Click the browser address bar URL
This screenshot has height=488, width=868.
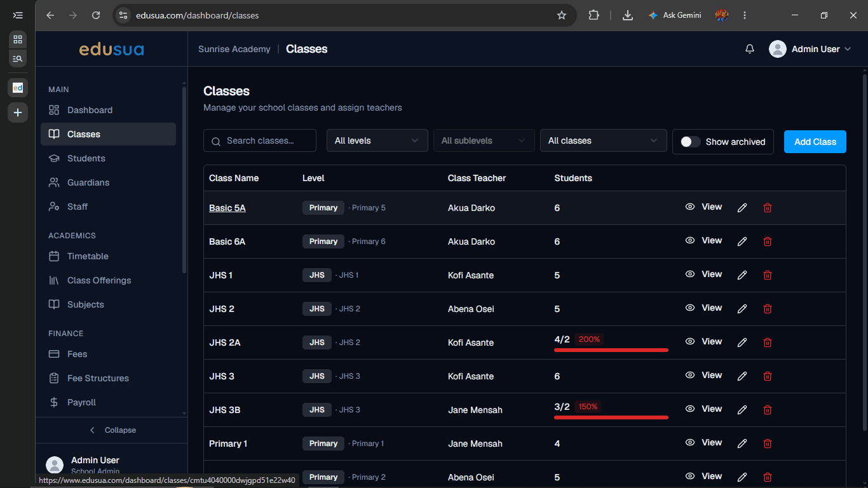coord(198,15)
